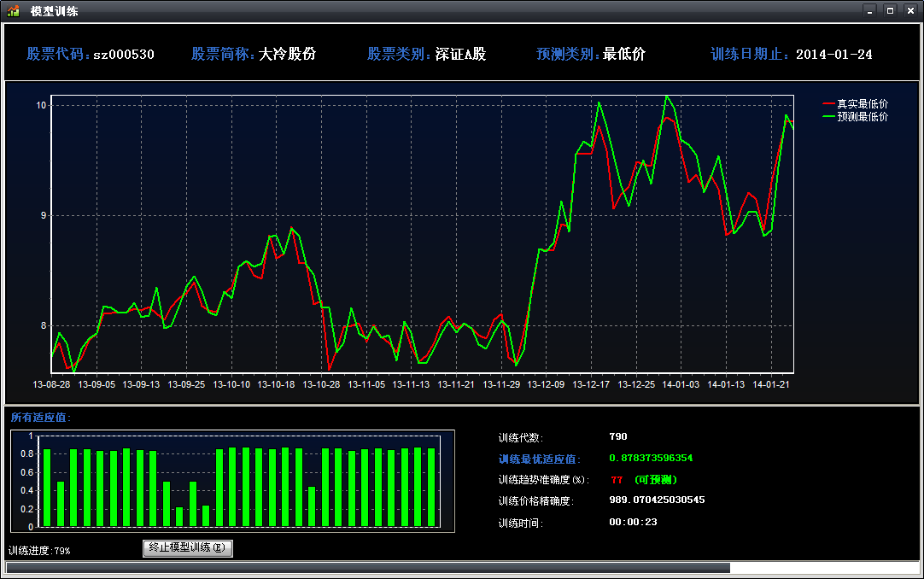The image size is (924, 579).
Task: Click price precision value 989.070425030545
Action: coord(657,500)
